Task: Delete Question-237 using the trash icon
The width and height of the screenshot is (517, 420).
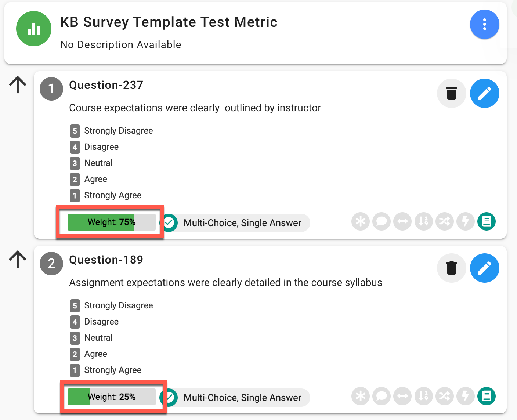Action: (451, 93)
